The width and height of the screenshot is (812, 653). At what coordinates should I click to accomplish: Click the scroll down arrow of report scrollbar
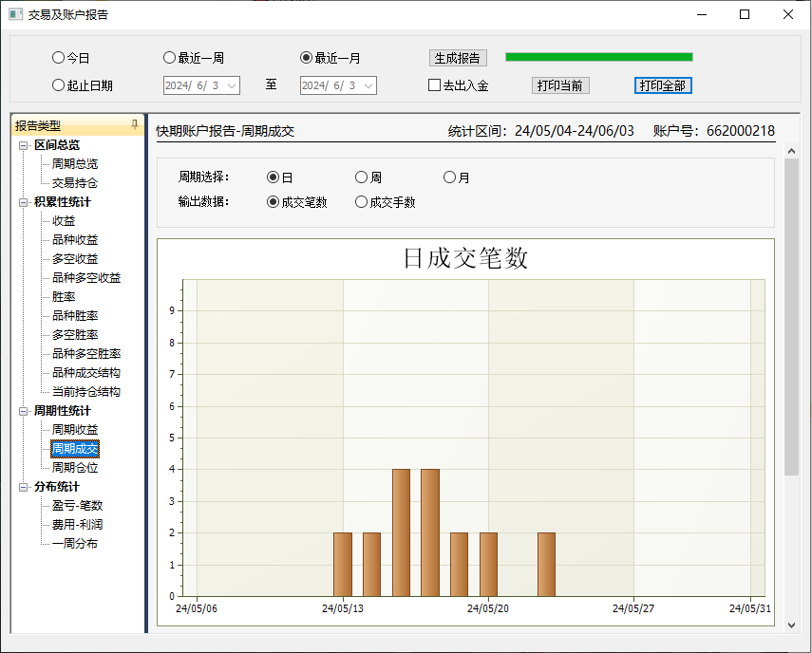click(791, 625)
